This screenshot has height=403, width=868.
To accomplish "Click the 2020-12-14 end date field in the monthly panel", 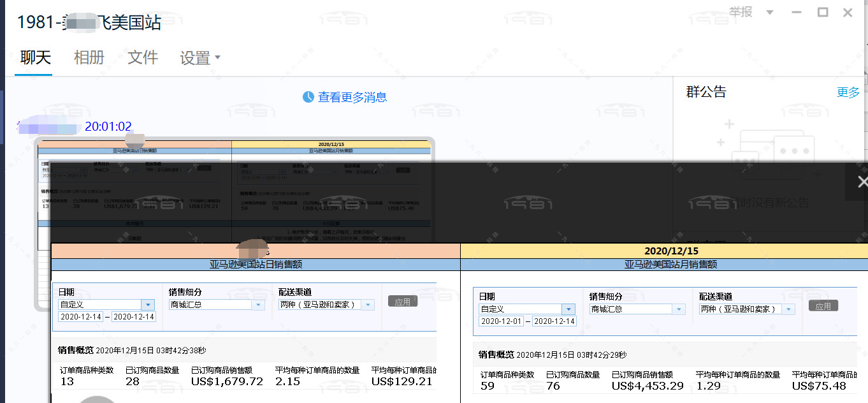I will coord(554,321).
